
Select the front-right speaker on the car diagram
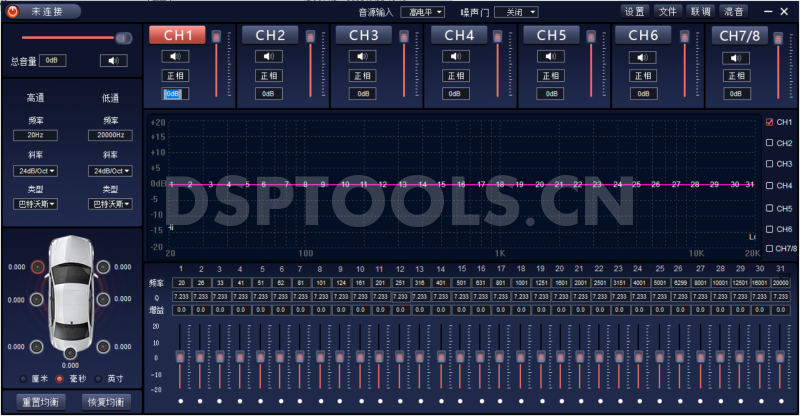103,267
